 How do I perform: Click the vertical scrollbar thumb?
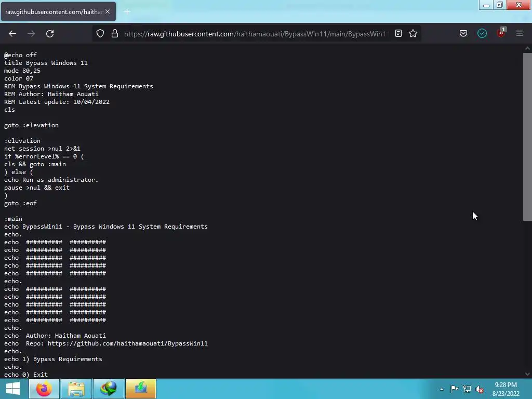tap(527, 137)
